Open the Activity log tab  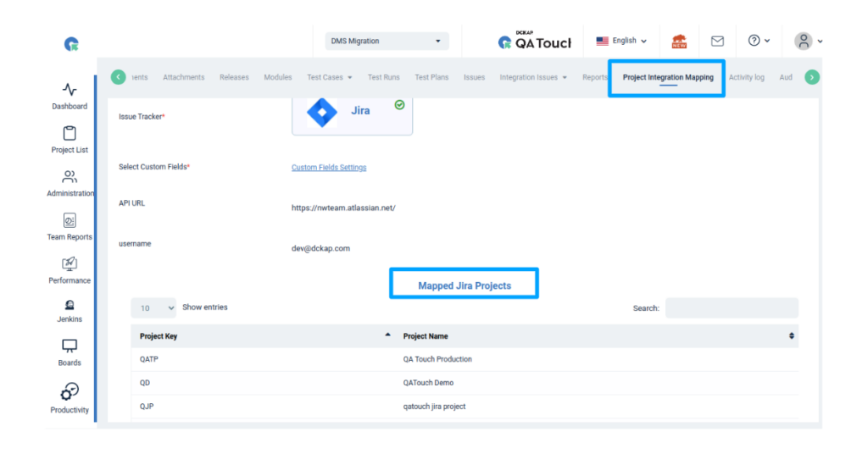(x=746, y=77)
